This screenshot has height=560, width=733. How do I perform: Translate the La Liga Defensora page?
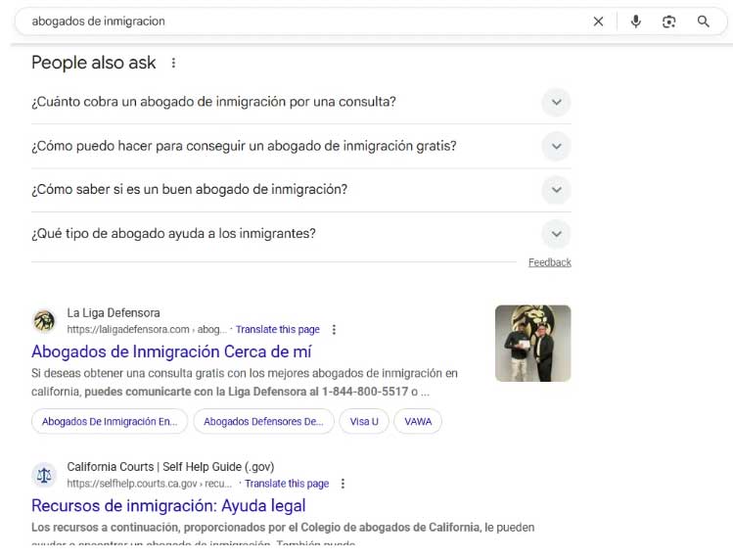point(277,330)
